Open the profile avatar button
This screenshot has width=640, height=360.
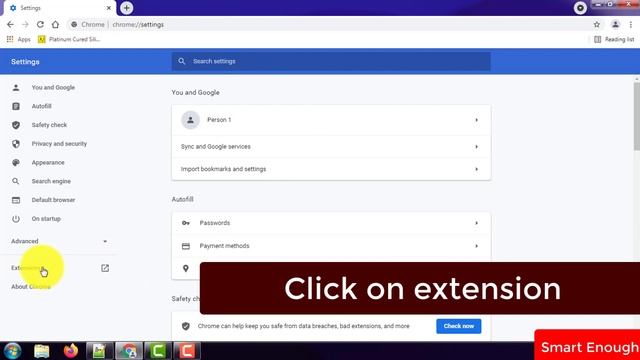(615, 24)
